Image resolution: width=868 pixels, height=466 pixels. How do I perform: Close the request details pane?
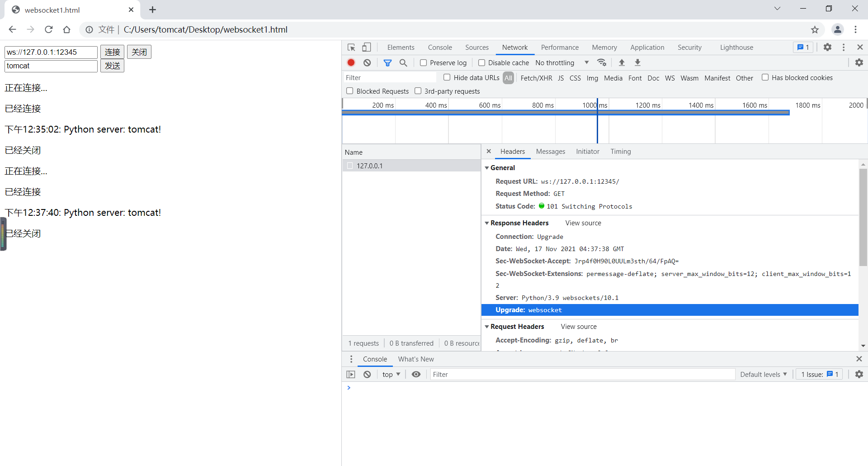point(489,151)
